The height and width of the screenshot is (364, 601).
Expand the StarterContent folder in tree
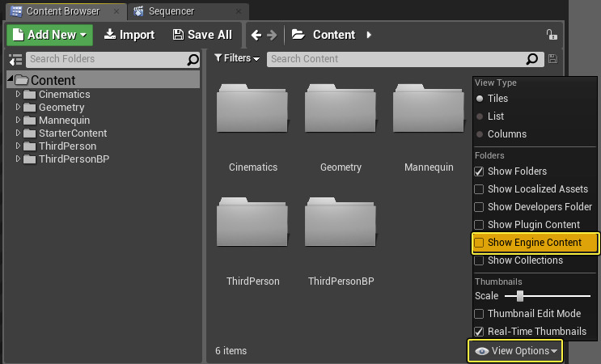(x=19, y=133)
